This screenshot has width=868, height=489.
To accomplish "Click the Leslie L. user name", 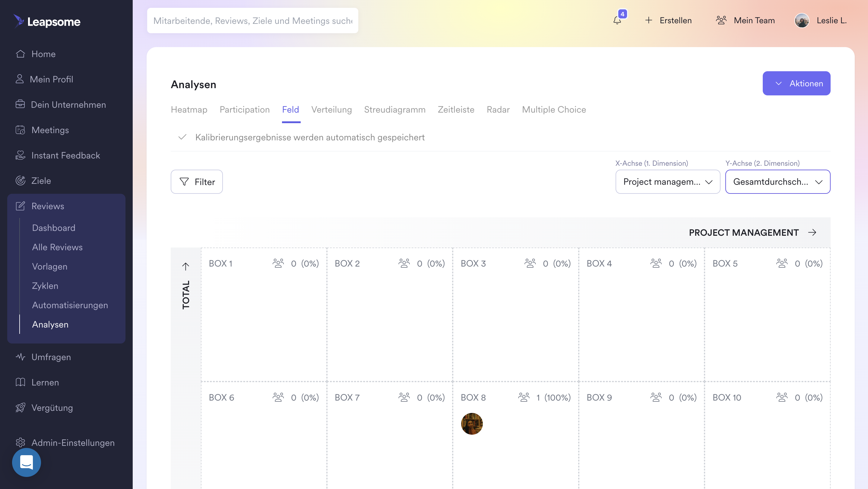I will 831,21.
